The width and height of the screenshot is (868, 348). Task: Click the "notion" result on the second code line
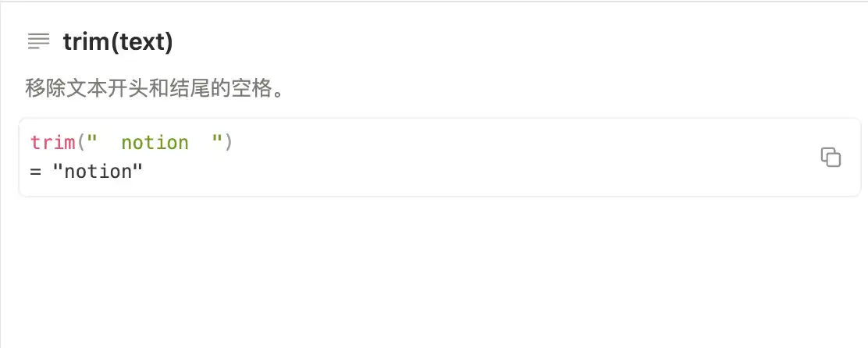(x=98, y=171)
